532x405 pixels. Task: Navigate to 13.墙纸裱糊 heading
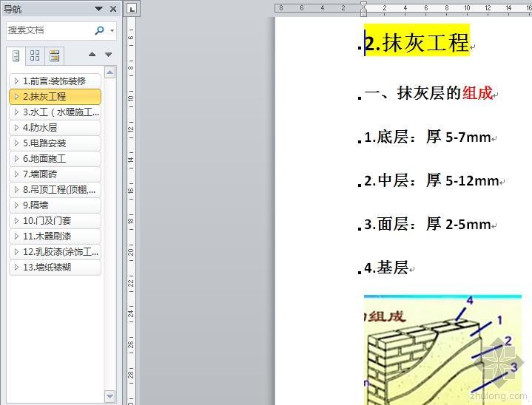(x=47, y=268)
